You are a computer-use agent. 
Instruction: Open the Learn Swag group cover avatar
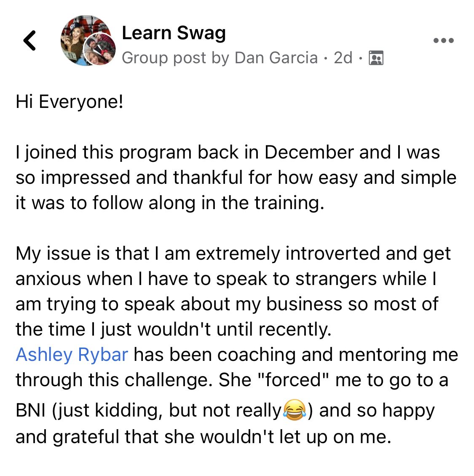(80, 34)
